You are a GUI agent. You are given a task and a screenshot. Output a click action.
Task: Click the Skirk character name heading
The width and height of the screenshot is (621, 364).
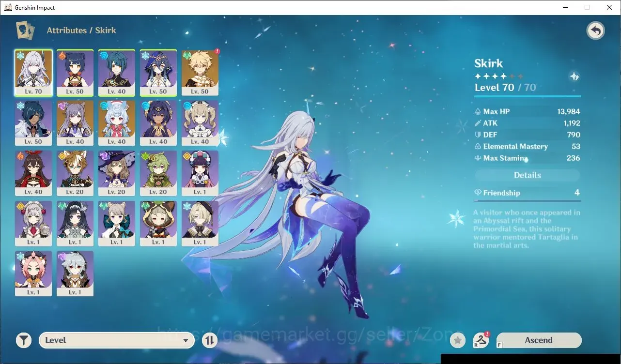click(489, 63)
